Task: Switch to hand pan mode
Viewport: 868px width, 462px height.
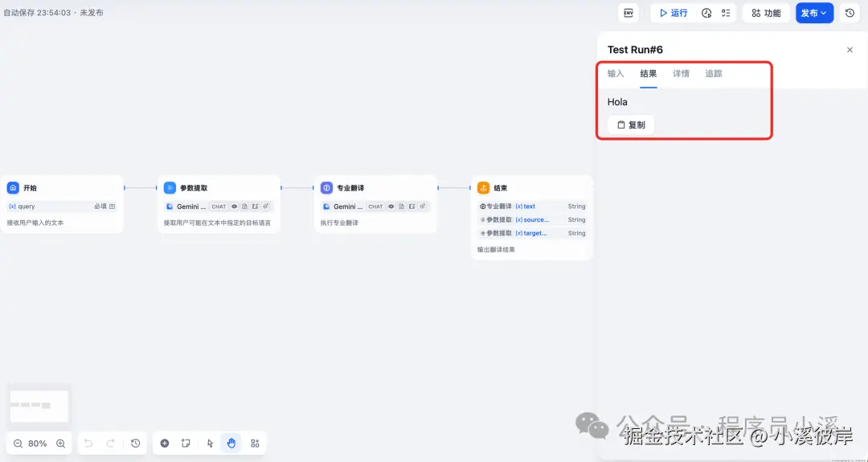Action: tap(231, 444)
